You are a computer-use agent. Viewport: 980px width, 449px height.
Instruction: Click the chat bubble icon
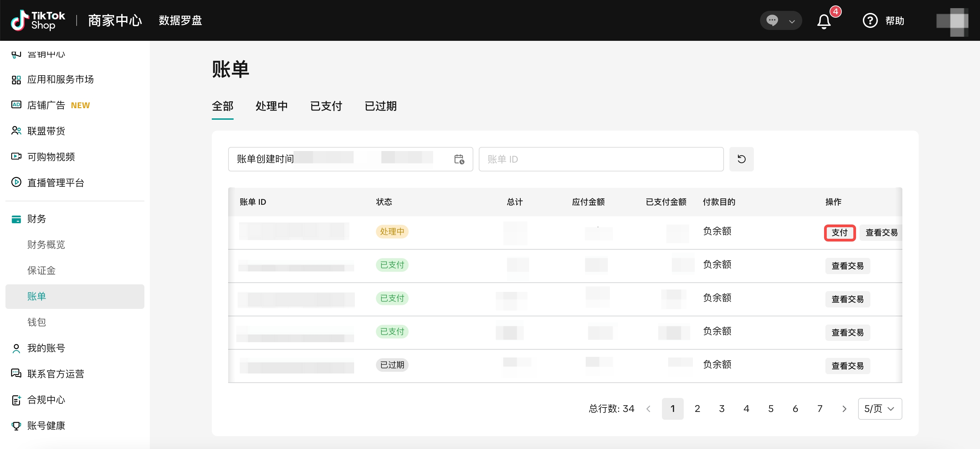772,20
